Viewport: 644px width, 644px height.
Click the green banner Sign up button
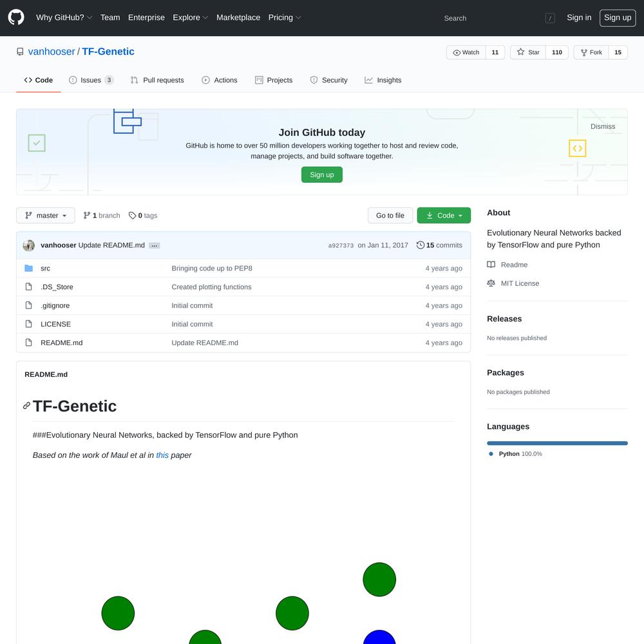321,175
